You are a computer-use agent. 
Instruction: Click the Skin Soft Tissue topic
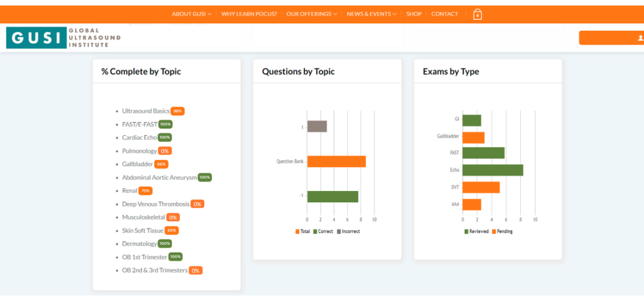[143, 231]
